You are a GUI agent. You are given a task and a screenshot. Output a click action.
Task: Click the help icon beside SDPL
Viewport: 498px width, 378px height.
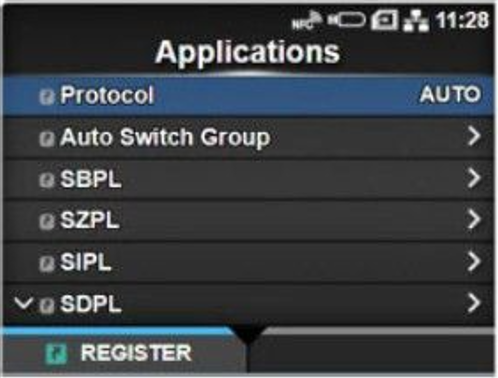pyautogui.click(x=46, y=305)
